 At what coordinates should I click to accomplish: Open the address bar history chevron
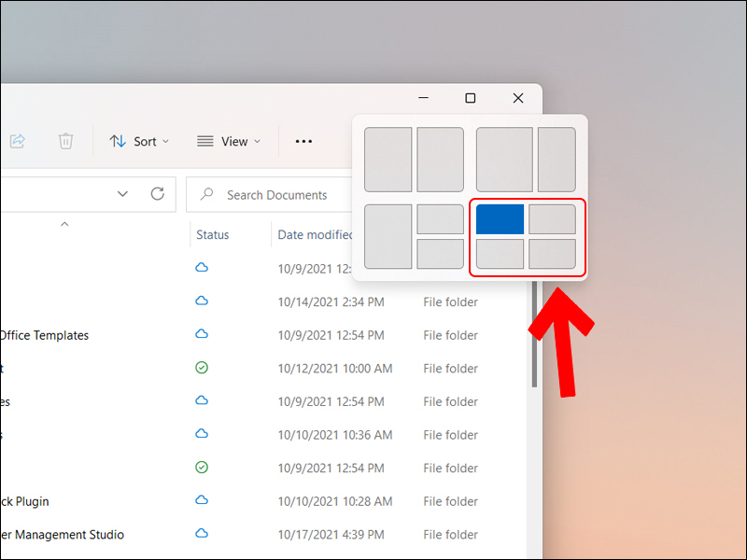122,194
